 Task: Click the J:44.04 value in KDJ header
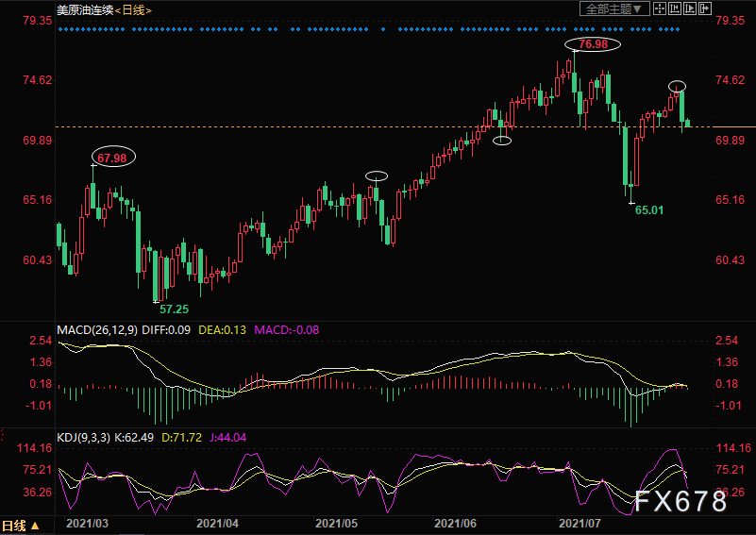click(231, 437)
